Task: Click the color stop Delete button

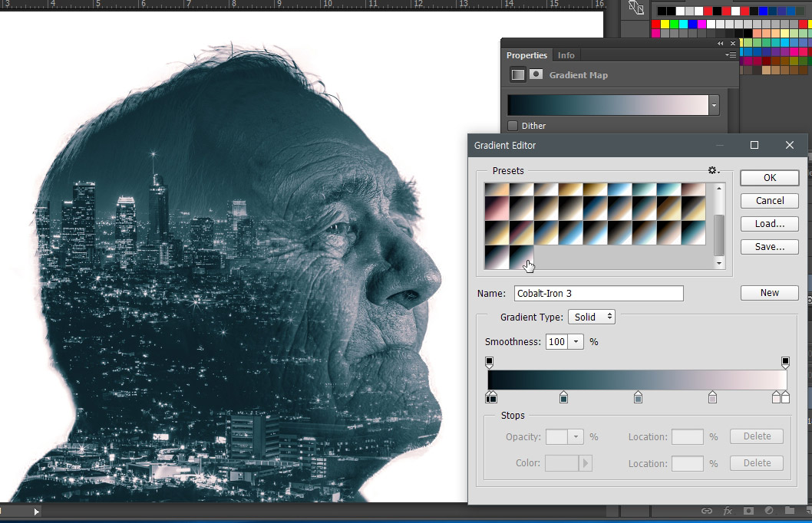Action: pos(757,463)
